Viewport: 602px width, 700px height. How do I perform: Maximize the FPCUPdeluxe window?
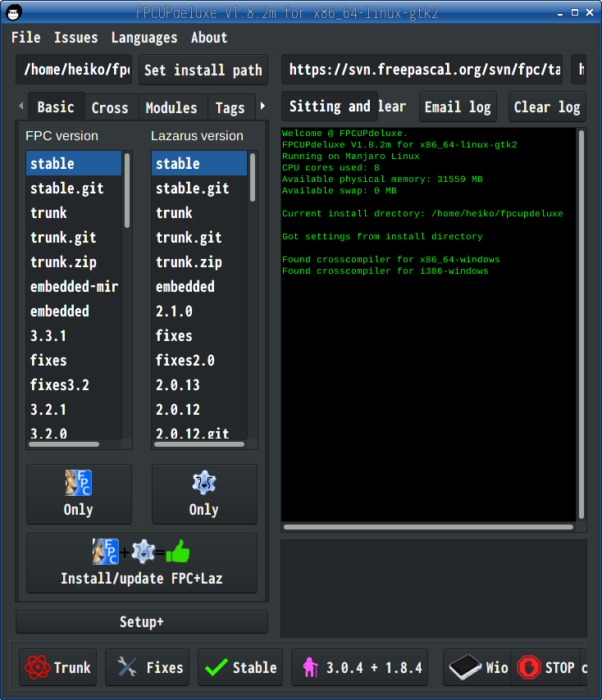click(x=575, y=12)
